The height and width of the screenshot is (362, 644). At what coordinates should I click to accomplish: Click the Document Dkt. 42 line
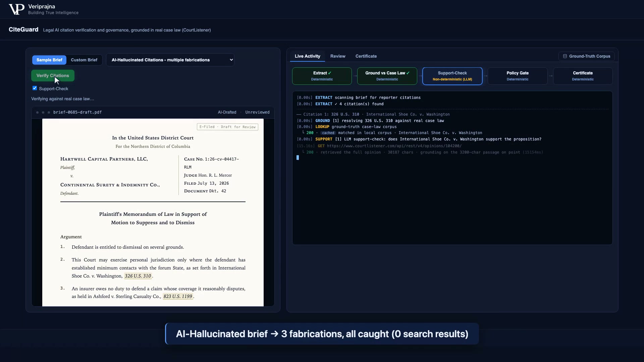[x=205, y=191]
